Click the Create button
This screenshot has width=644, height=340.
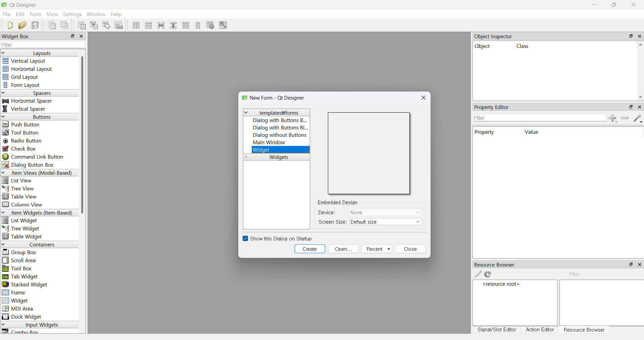tap(310, 249)
